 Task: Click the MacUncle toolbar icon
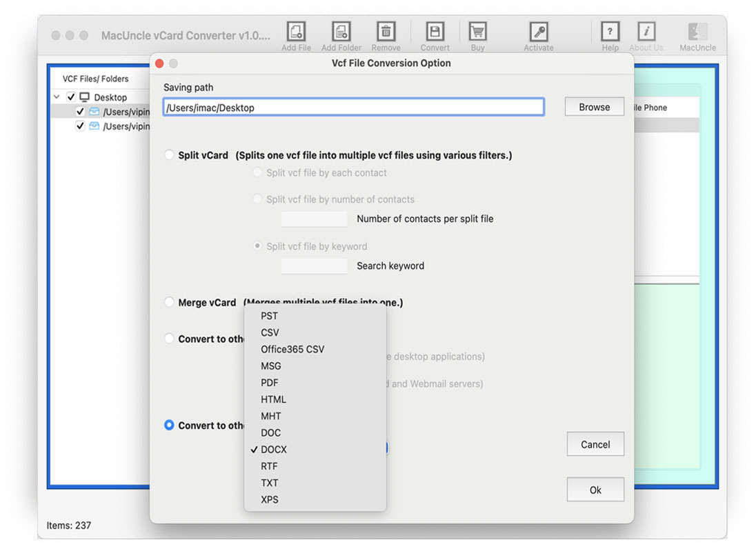click(x=697, y=31)
